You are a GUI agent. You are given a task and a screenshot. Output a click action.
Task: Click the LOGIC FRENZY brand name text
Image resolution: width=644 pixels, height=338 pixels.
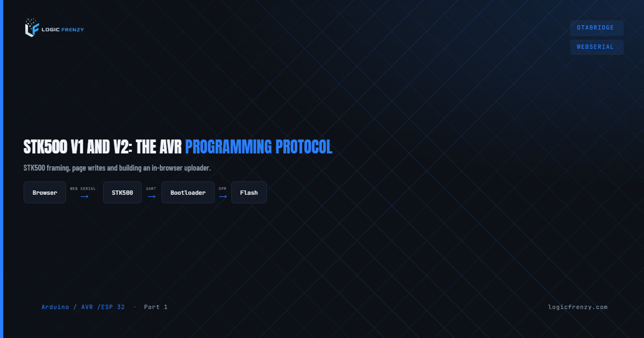(63, 29)
